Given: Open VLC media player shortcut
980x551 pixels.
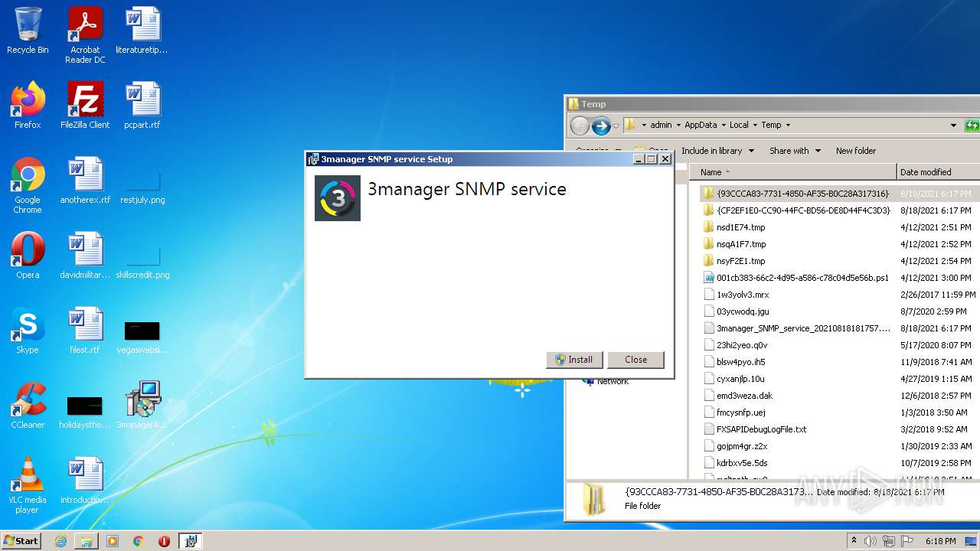Looking at the screenshot, I should tap(28, 486).
